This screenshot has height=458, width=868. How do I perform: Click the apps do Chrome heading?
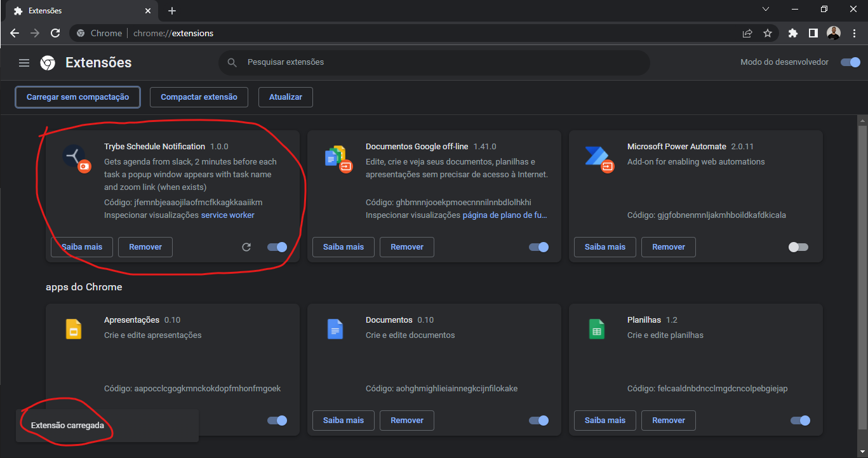(84, 287)
